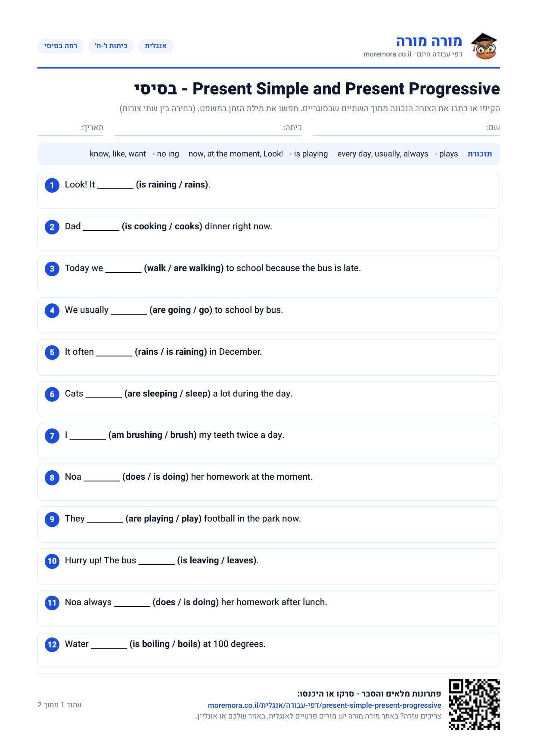Click the QR code for solutions
The image size is (534, 756).
pos(474,704)
